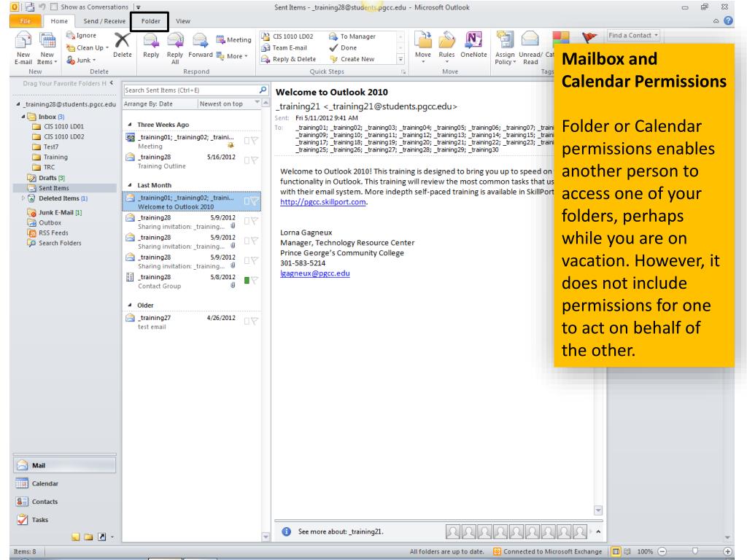Click the Mail navigation button
This screenshot has width=747, height=560.
(x=64, y=464)
